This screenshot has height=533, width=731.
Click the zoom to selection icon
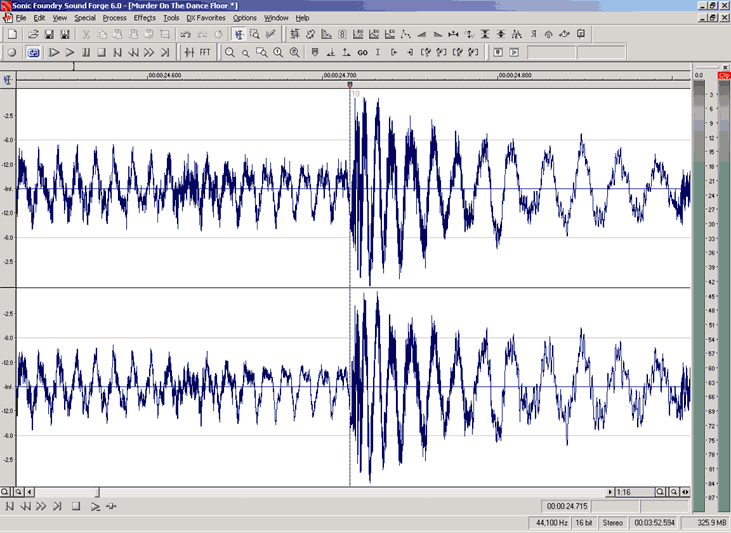tap(262, 53)
